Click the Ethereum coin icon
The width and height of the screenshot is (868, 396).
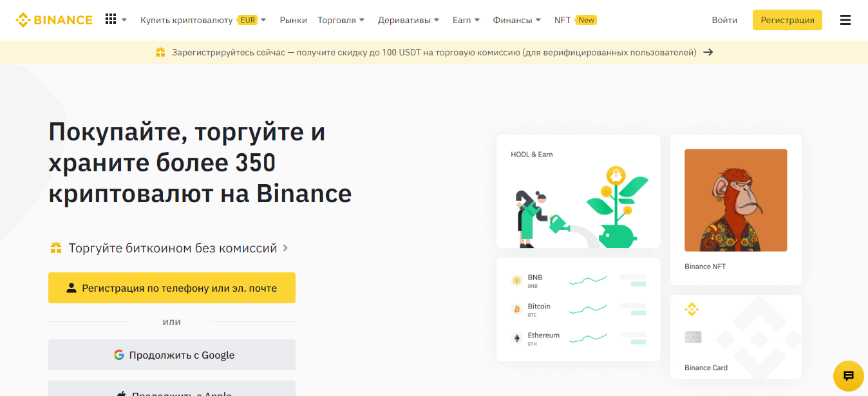click(516, 339)
